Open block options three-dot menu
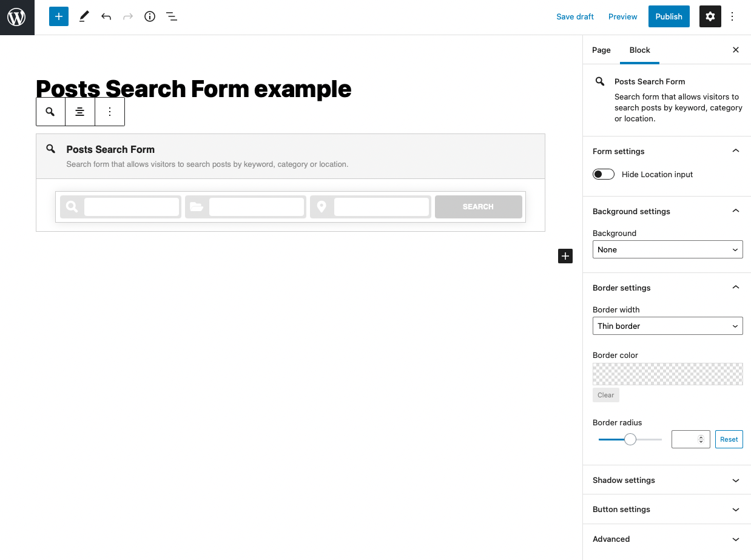This screenshot has width=751, height=560. 110,112
